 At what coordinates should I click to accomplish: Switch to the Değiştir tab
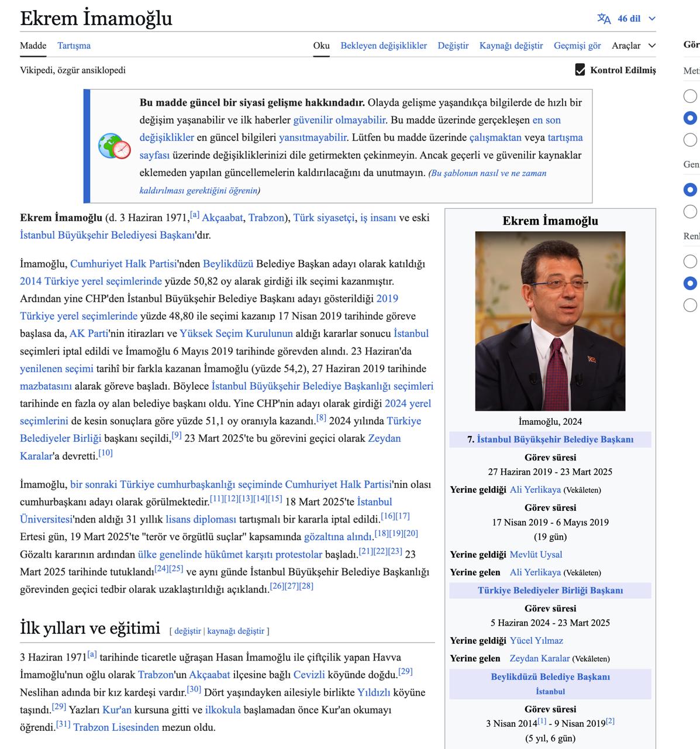pos(453,46)
